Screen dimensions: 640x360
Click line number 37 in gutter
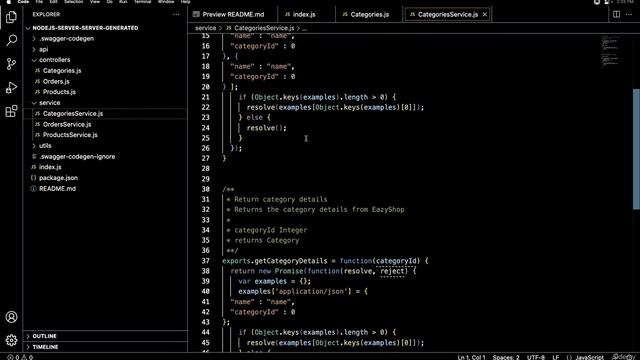(x=205, y=261)
